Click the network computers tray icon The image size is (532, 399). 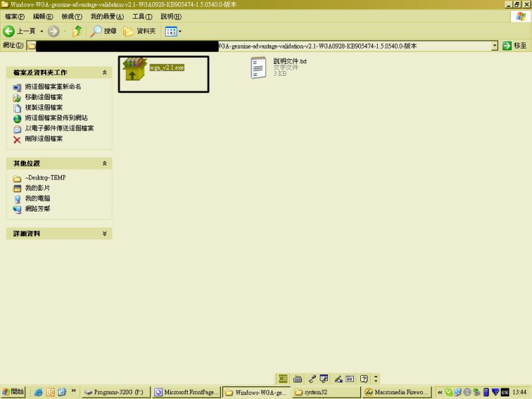click(458, 392)
